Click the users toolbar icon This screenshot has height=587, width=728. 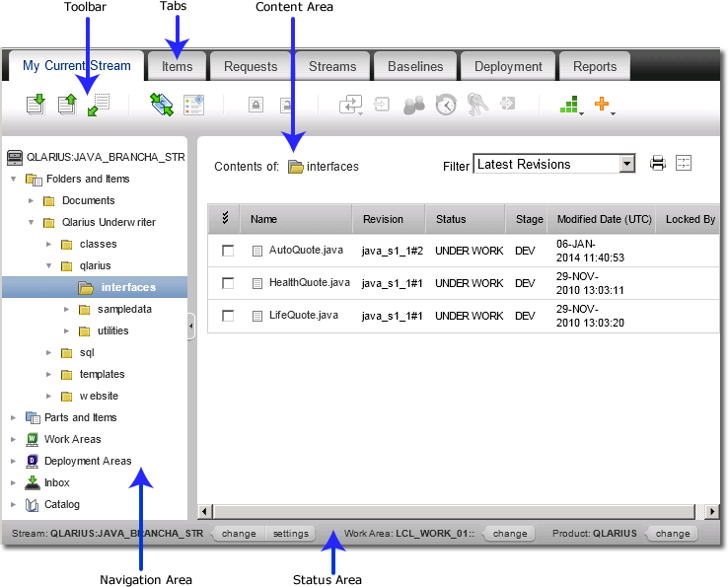(414, 105)
